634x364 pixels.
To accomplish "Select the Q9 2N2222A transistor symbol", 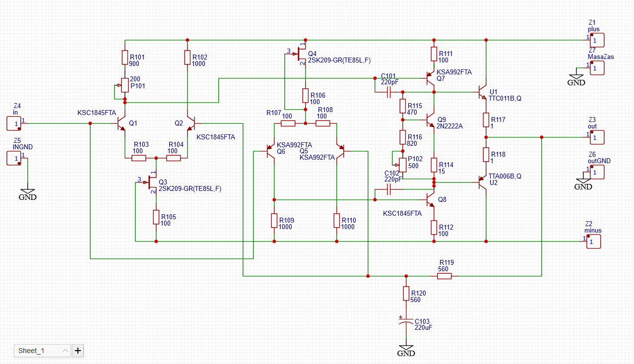I will [x=431, y=120].
